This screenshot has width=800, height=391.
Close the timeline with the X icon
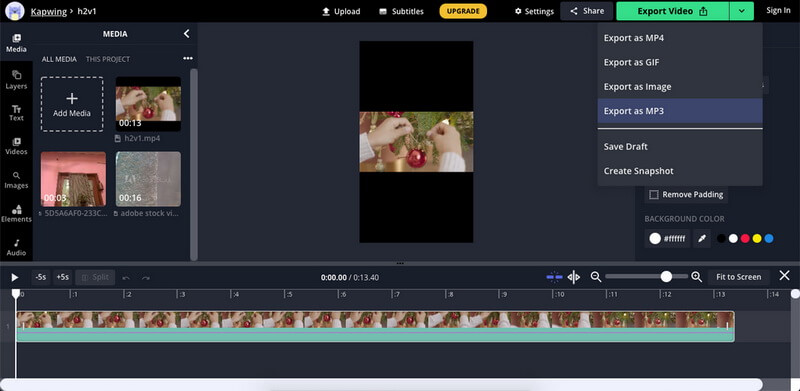click(785, 276)
